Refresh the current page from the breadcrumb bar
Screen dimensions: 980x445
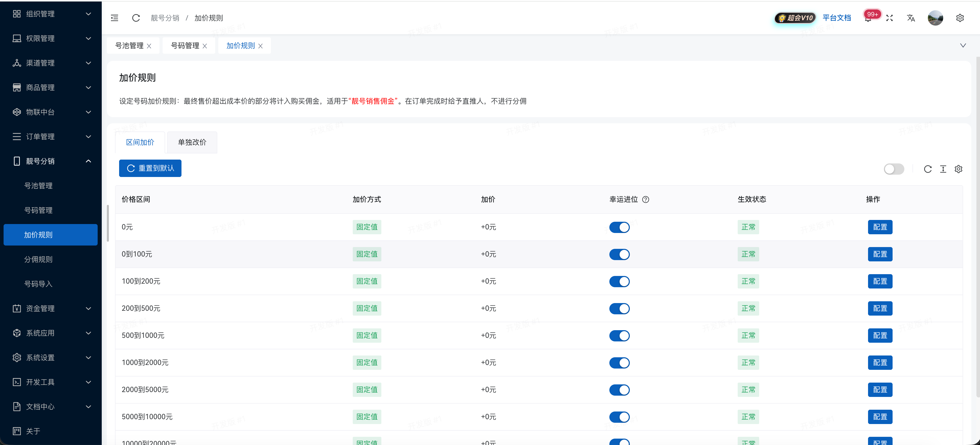point(136,18)
